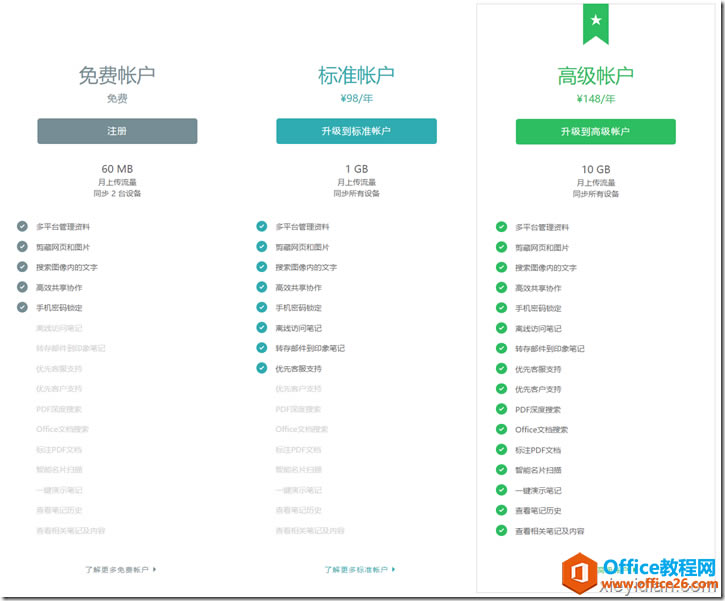Click teal check icon beside 搜索图像内的文字 in standard plan
Viewport: 725px width, 601px height.
(x=262, y=267)
